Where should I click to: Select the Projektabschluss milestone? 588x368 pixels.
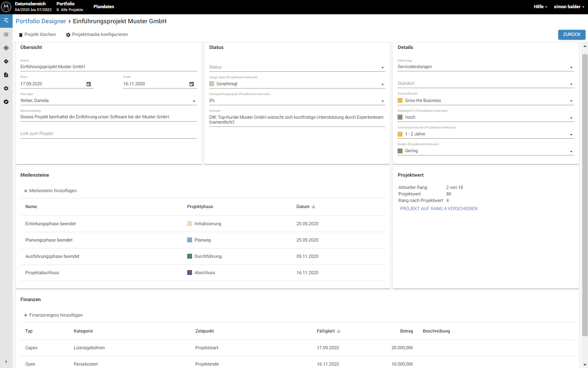42,273
